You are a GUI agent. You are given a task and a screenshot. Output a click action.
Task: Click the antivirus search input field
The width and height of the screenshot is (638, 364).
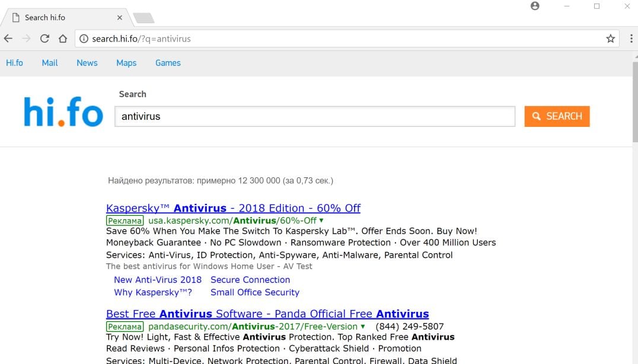pos(314,116)
